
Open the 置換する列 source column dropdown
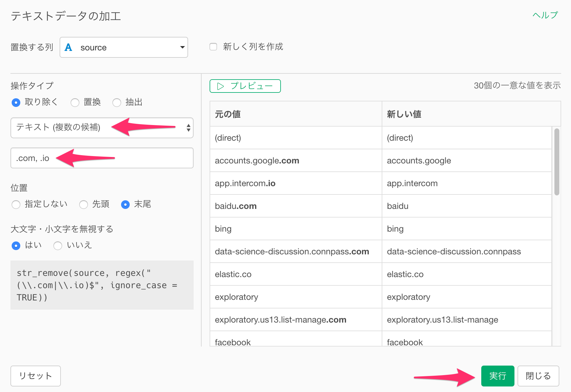pos(124,47)
